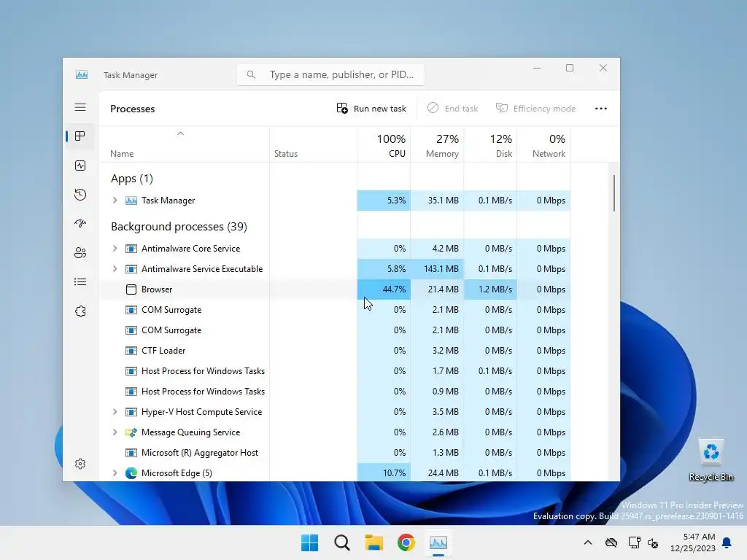The width and height of the screenshot is (747, 560).
Task: Open the more options ellipsis menu
Action: [601, 109]
